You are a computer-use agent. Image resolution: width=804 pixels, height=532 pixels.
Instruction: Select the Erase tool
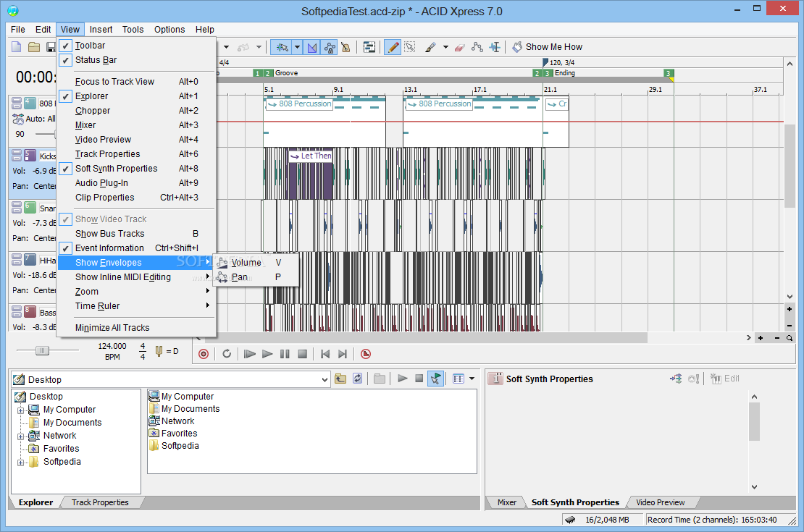click(x=459, y=48)
